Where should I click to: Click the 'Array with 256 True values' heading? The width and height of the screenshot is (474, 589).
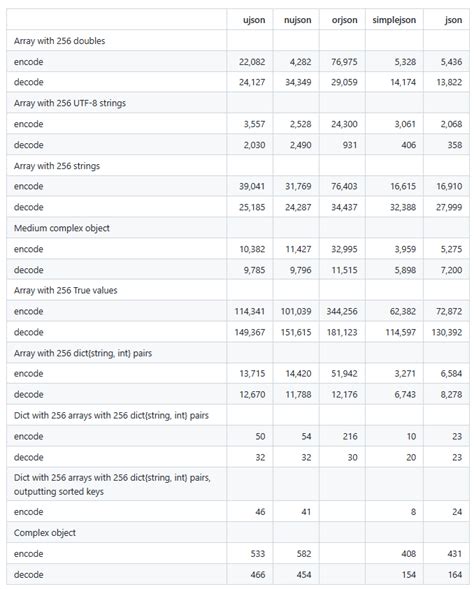[x=65, y=290]
